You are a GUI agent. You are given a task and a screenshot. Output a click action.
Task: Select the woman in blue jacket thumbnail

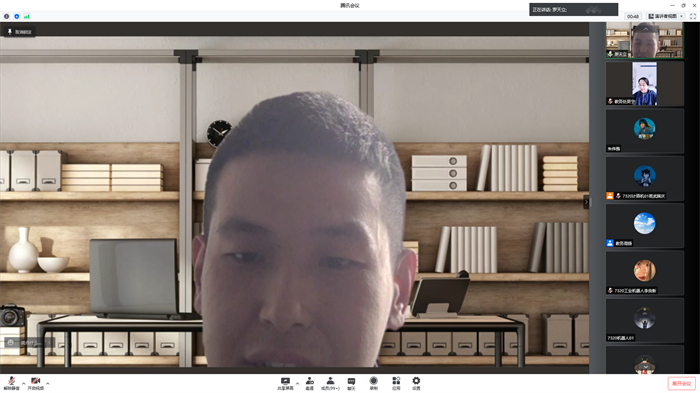click(644, 84)
